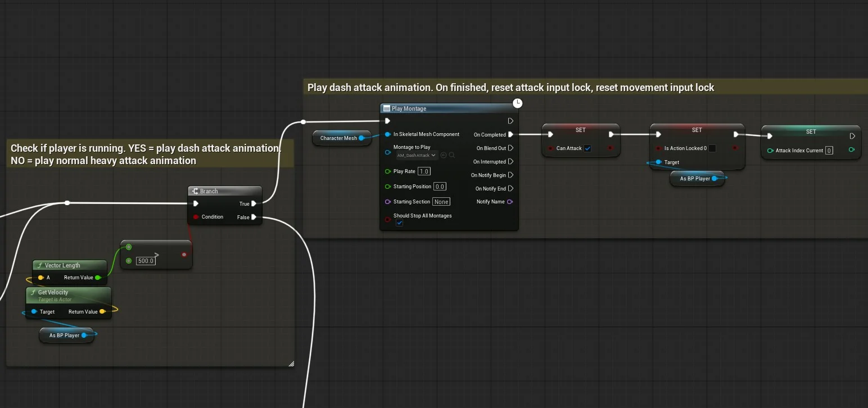Viewport: 868px width, 408px height.
Task: Click the latent clock icon on Play Montage
Action: coord(518,103)
